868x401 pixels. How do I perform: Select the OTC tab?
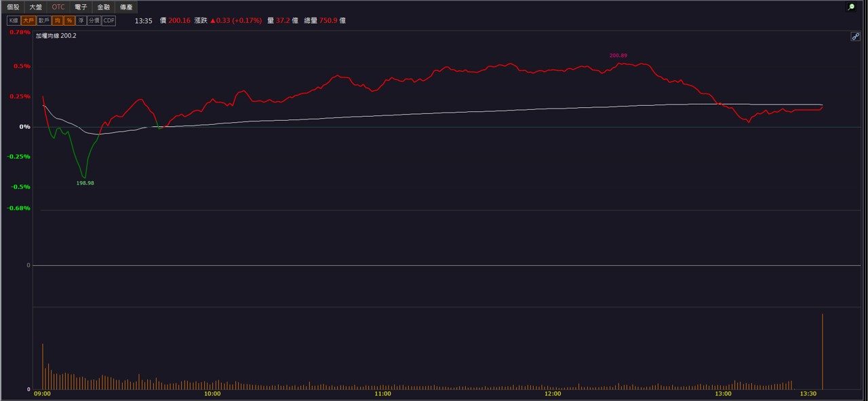pyautogui.click(x=58, y=7)
